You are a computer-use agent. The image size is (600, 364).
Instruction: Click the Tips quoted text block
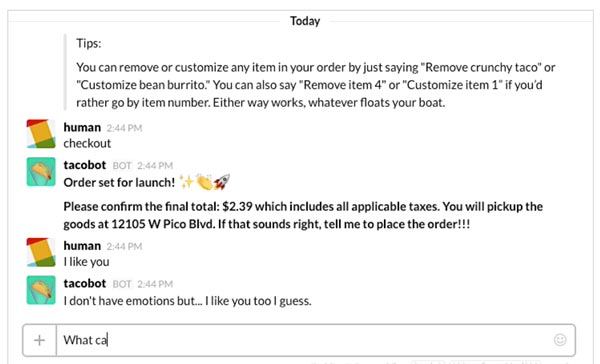click(316, 73)
